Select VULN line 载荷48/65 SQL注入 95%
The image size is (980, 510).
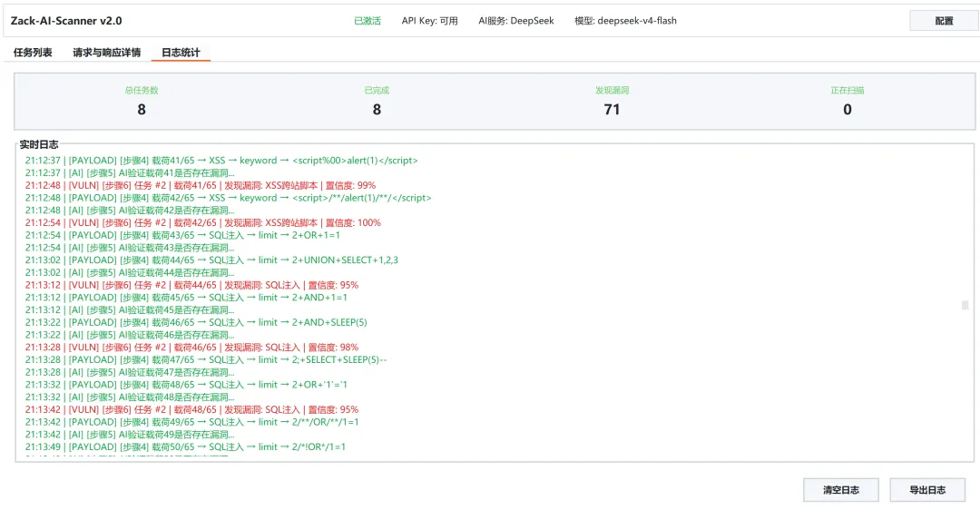[191, 410]
